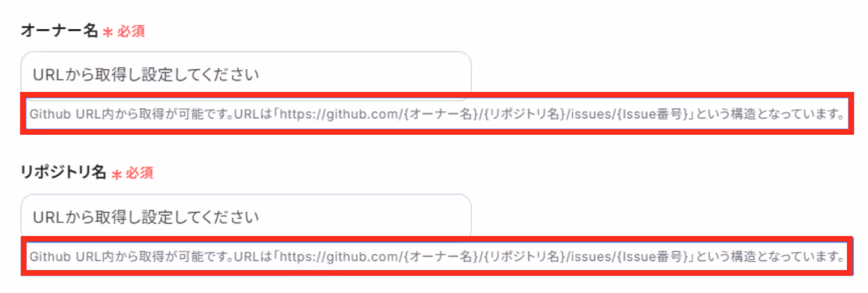Click the red asterisk beside リポジトリ名
The width and height of the screenshot is (868, 293).
(116, 173)
